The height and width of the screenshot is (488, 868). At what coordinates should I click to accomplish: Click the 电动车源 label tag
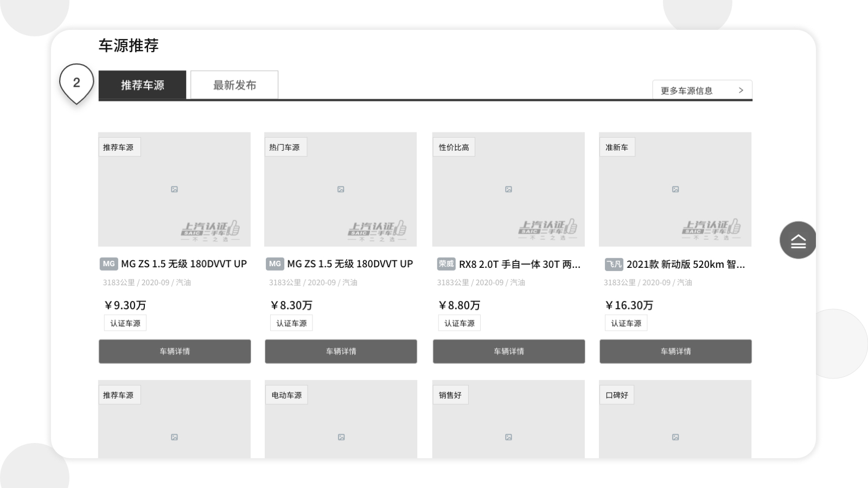[286, 395]
